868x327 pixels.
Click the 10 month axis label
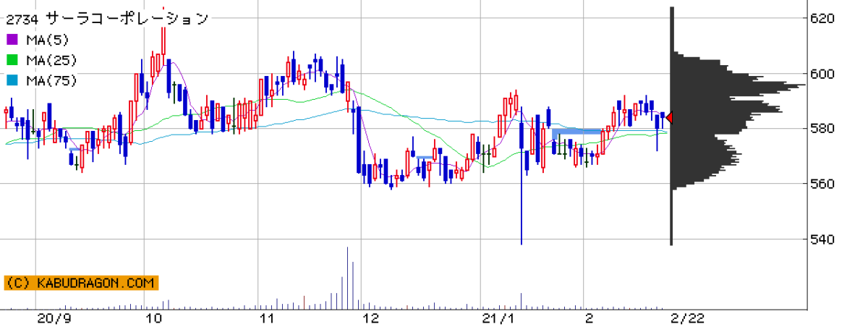coord(153,318)
